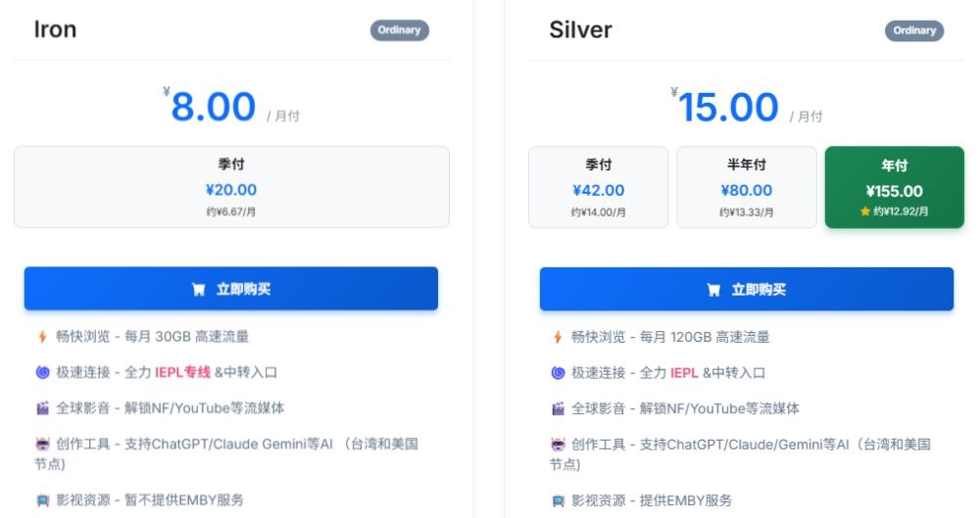Select the Iron 季付 ¥20.00 billing option
Viewport: 980px width, 518px height.
(x=231, y=187)
